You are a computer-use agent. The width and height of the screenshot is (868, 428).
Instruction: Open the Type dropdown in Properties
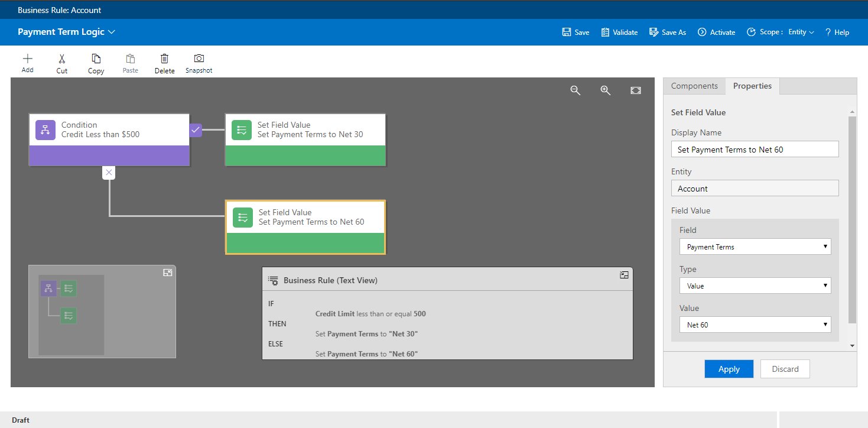[x=755, y=286]
